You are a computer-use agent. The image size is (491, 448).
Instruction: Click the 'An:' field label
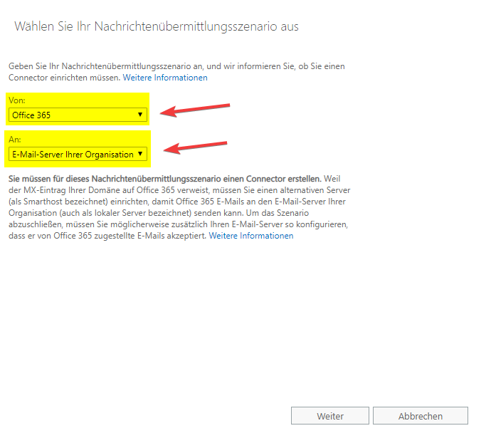coord(15,140)
